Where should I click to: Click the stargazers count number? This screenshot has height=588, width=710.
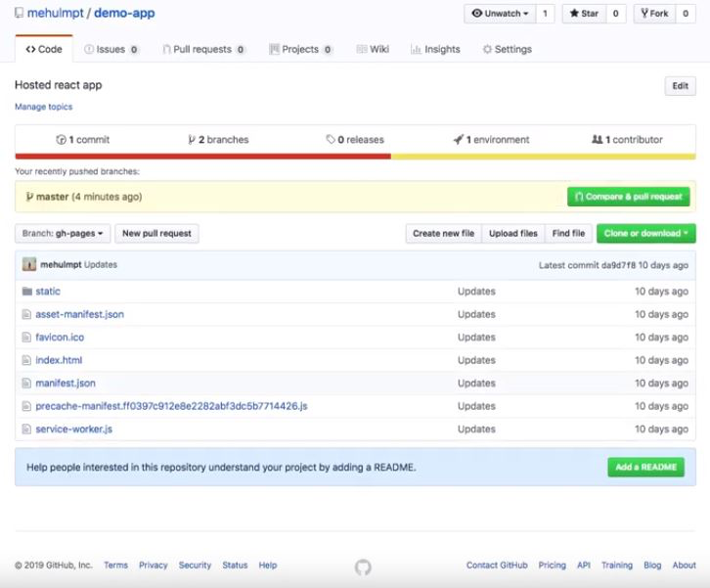tap(616, 14)
